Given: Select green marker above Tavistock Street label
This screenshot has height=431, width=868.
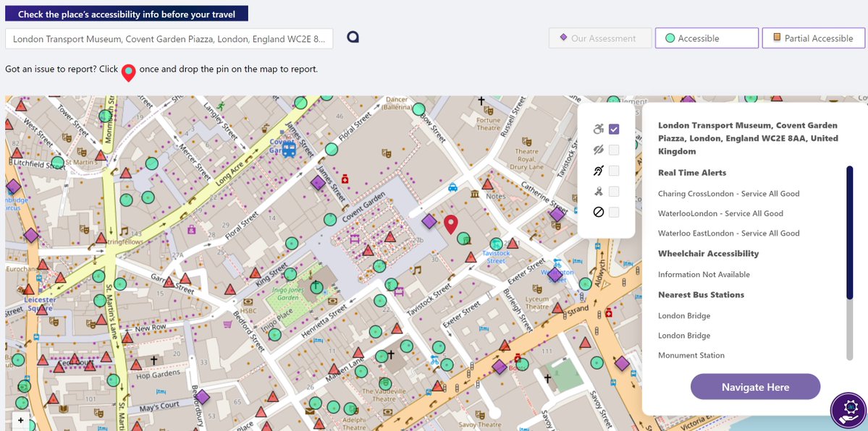Looking at the screenshot, I should [x=497, y=244].
